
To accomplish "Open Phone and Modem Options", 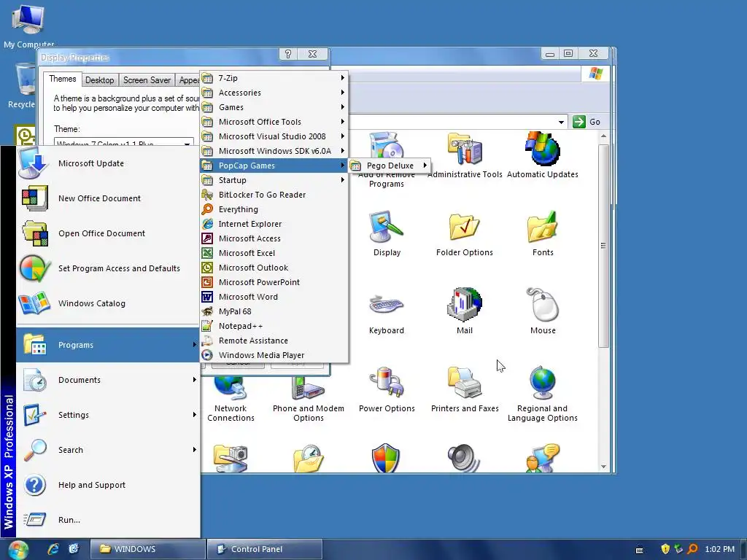I will point(309,399).
